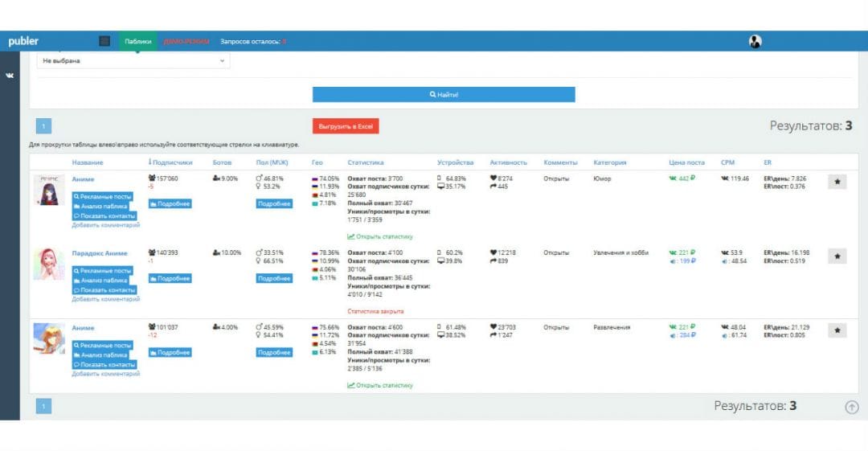This screenshot has height=451, width=868.
Task: Click Открыть статистику for first Аниме row
Action: tap(380, 236)
